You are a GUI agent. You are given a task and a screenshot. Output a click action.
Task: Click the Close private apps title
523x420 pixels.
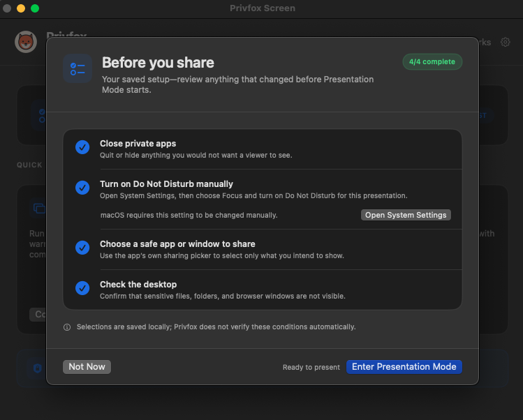coord(138,144)
